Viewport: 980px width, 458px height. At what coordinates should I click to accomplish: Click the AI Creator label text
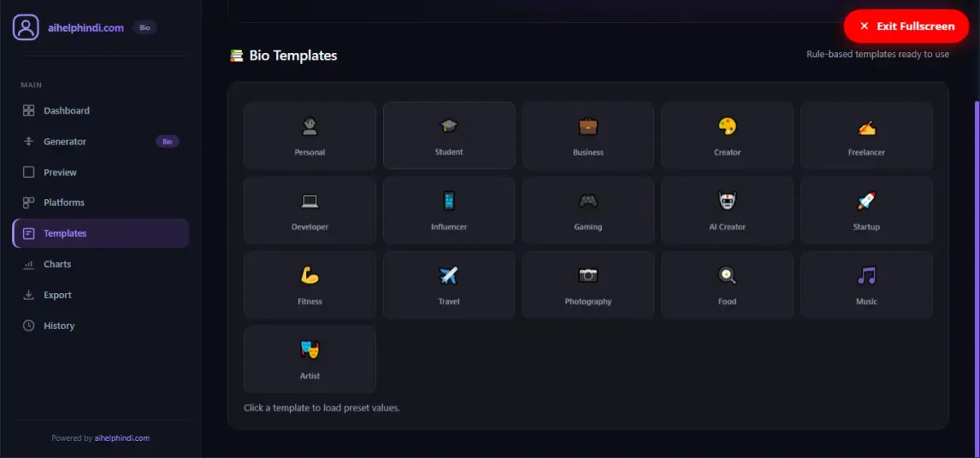coord(727,227)
